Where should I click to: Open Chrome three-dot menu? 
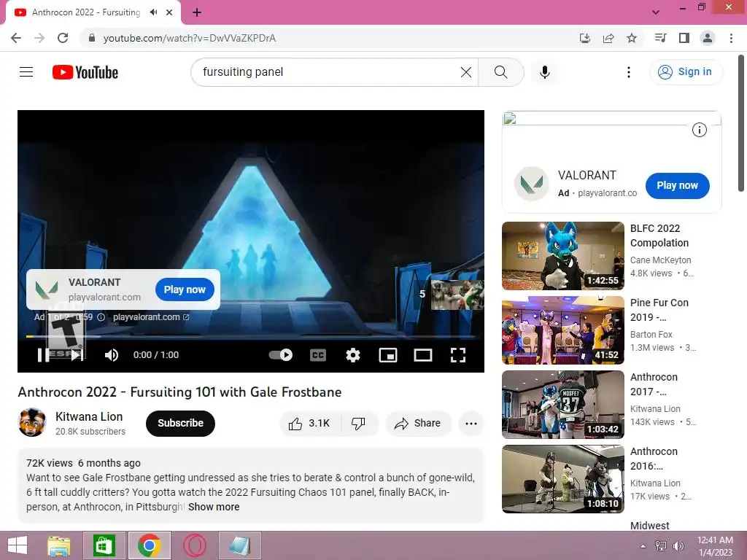pos(731,38)
